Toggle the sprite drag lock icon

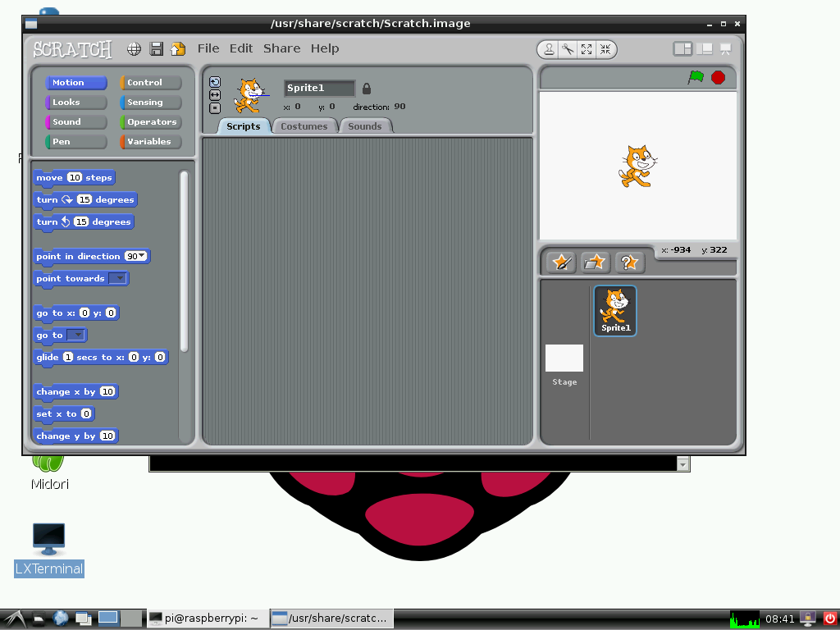pyautogui.click(x=367, y=89)
